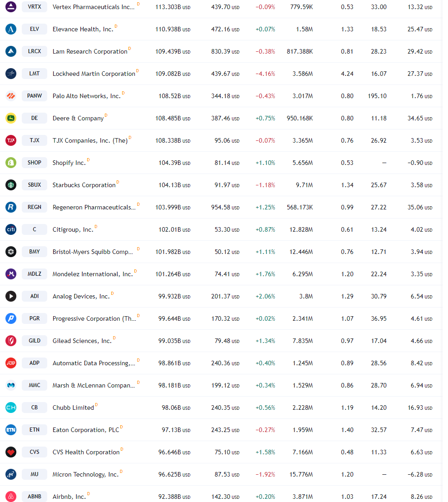Click Micron's 15.776M volume value

pyautogui.click(x=301, y=474)
